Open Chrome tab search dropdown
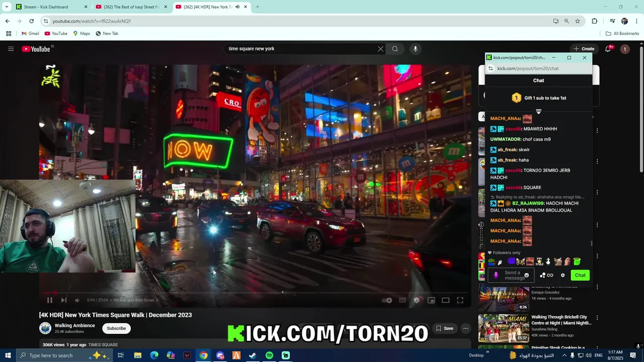 (x=7, y=7)
